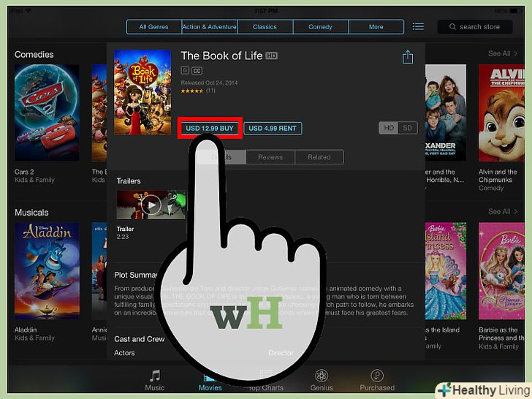Open the Aladdin movie poster
Screen dimensions: 532x399
47,270
